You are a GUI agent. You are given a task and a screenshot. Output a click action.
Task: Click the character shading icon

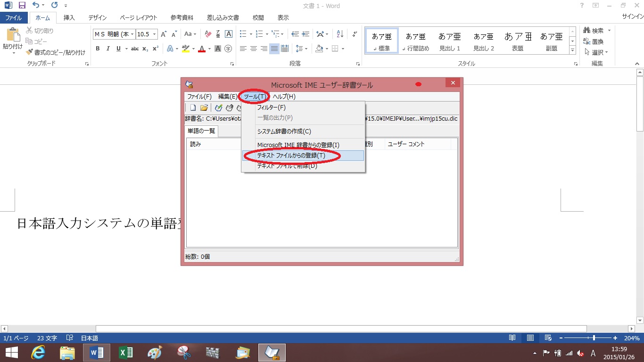(218, 49)
